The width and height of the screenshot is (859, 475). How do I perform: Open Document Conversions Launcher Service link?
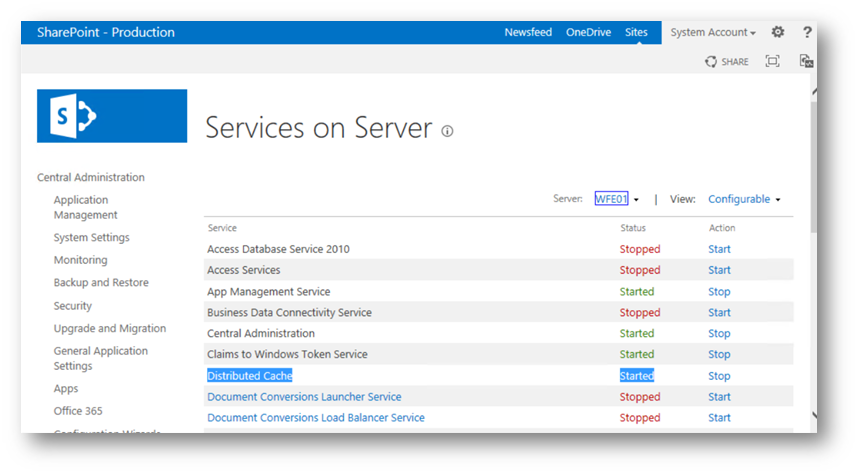[304, 397]
